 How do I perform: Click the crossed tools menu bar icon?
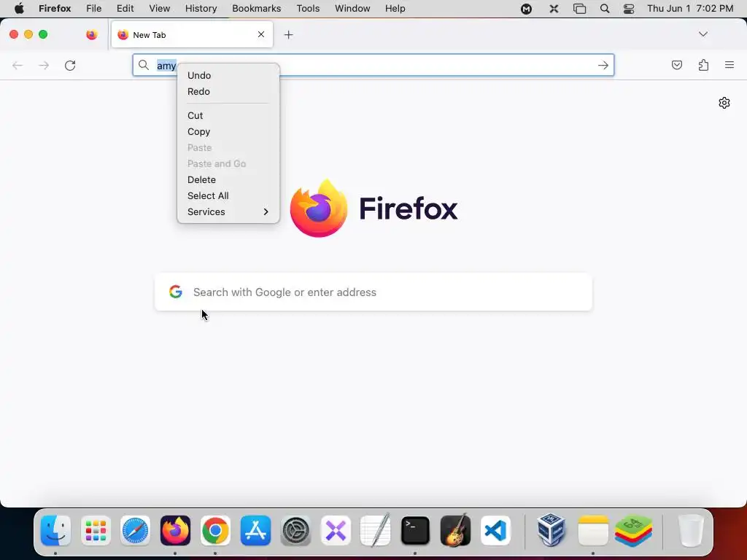554,9
